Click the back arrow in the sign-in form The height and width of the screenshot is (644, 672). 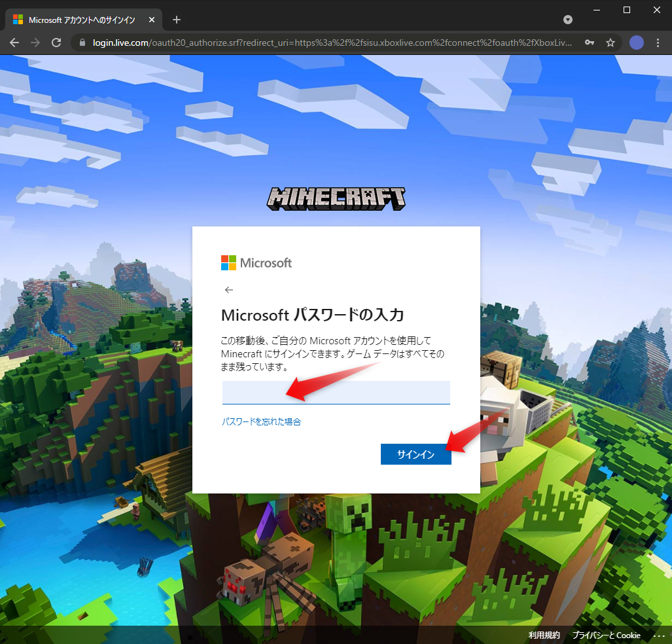coord(228,289)
